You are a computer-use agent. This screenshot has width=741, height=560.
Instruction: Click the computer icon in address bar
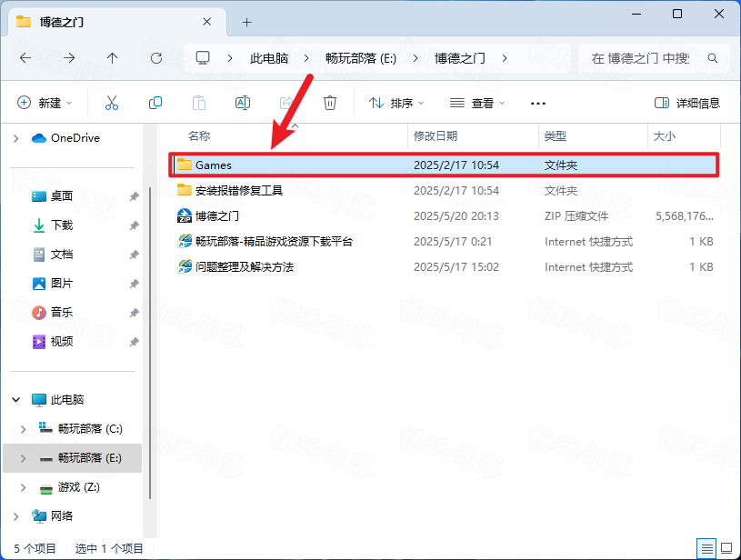tap(203, 57)
